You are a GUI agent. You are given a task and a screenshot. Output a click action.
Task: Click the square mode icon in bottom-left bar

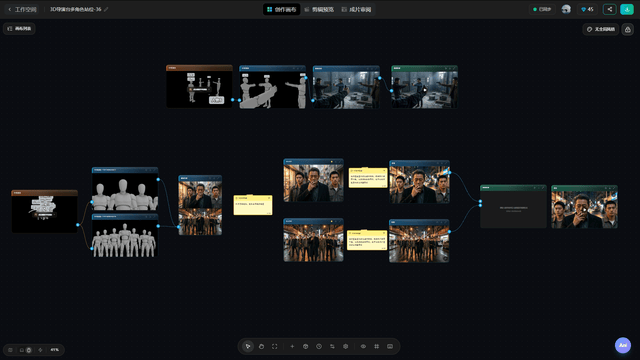[x=22, y=350]
